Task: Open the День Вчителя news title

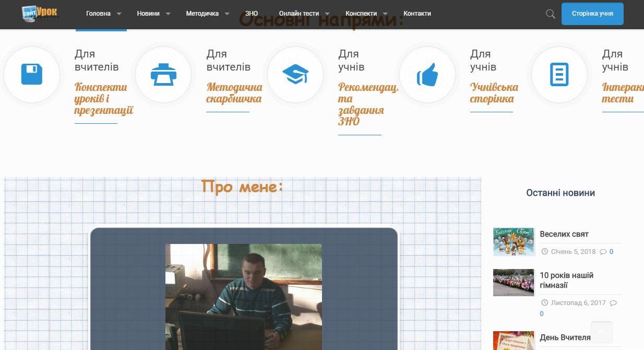Action: tap(565, 337)
